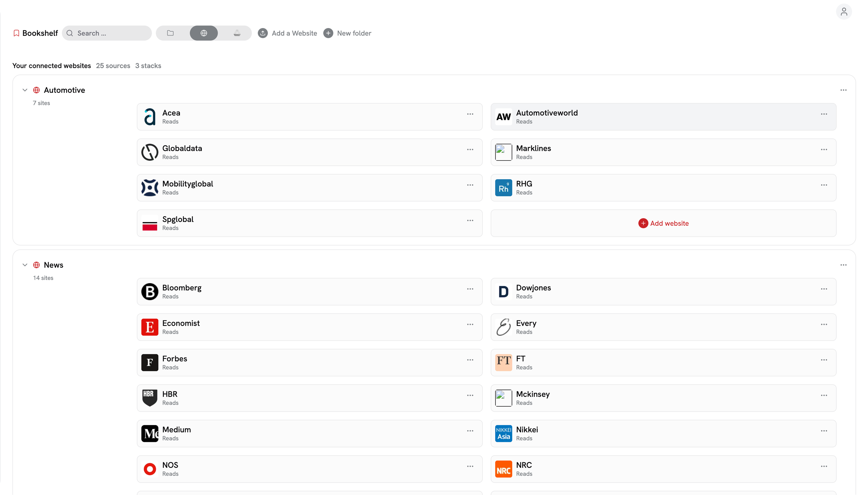Viewport: 868px width, 495px height.
Task: Open Dowjones more options
Action: tap(824, 289)
